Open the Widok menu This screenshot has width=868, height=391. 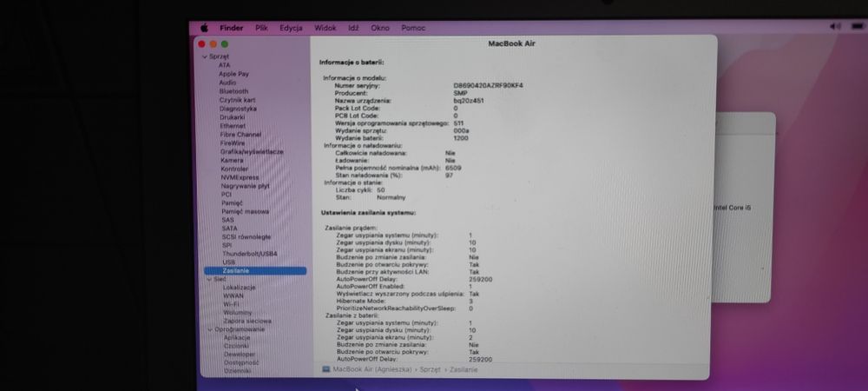coord(325,28)
